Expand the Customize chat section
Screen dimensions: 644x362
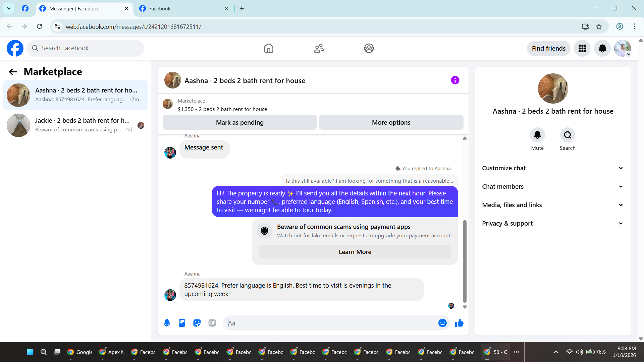553,168
